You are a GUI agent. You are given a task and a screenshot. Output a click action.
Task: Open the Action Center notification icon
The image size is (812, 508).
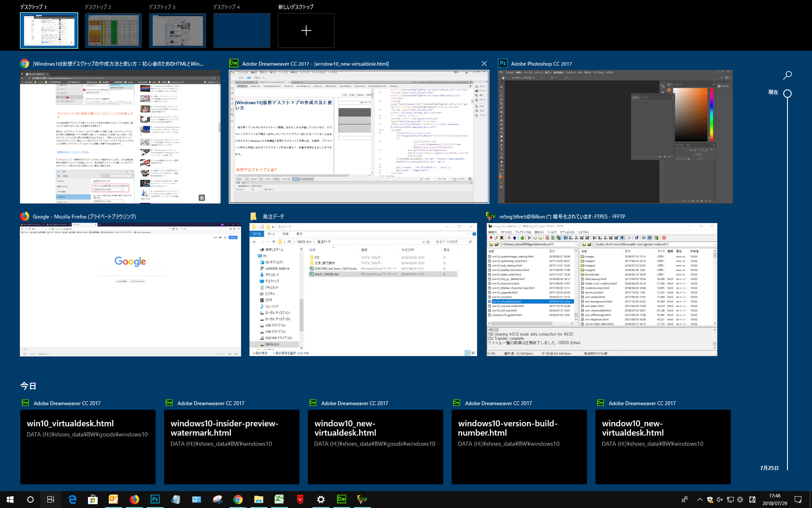point(798,500)
